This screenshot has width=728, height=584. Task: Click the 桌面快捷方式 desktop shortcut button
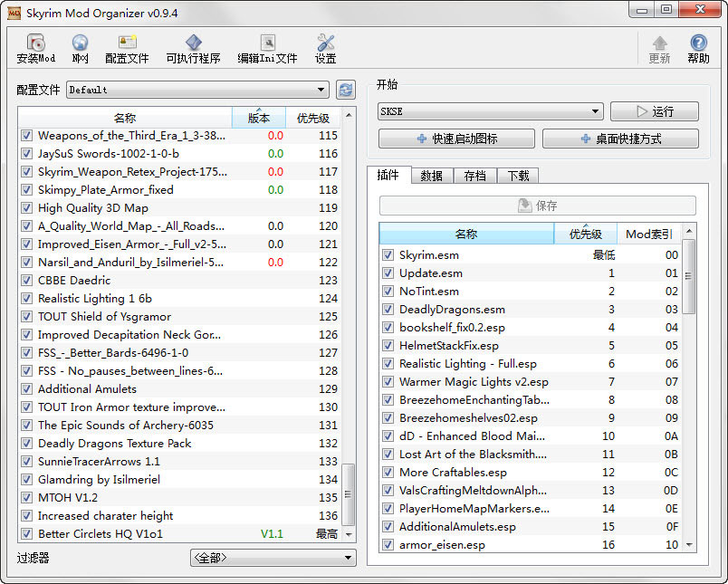coord(620,139)
